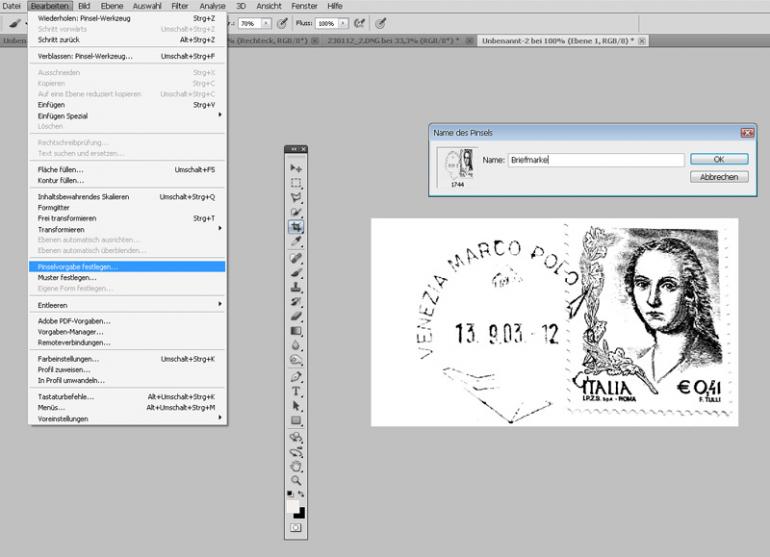Open Vorgaben-Manager from the menu
This screenshot has height=557, width=770.
[x=128, y=332]
